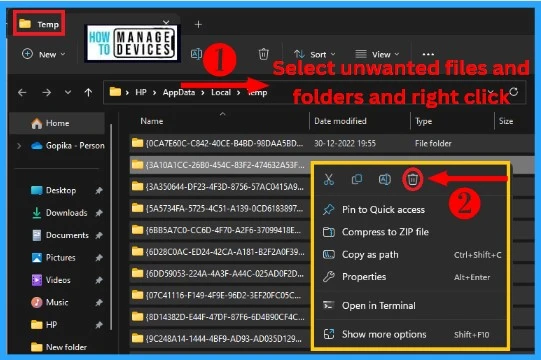
Task: Unpin HP folder via its pin icon
Action: click(x=99, y=325)
